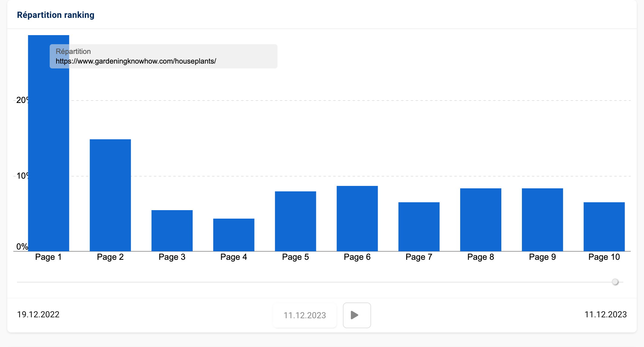The height and width of the screenshot is (347, 644).
Task: Click the timeline slider handle
Action: pyautogui.click(x=615, y=282)
